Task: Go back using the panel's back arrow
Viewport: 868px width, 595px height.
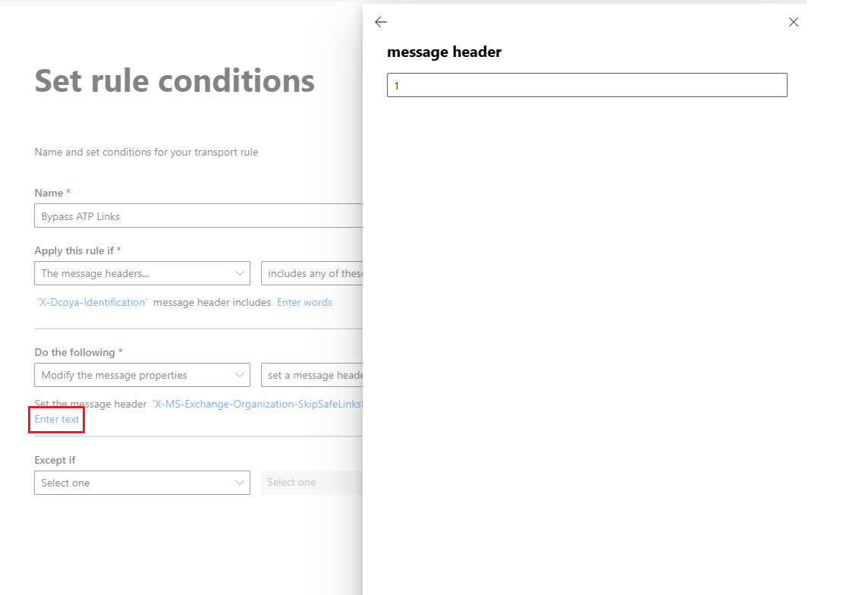Action: point(381,22)
